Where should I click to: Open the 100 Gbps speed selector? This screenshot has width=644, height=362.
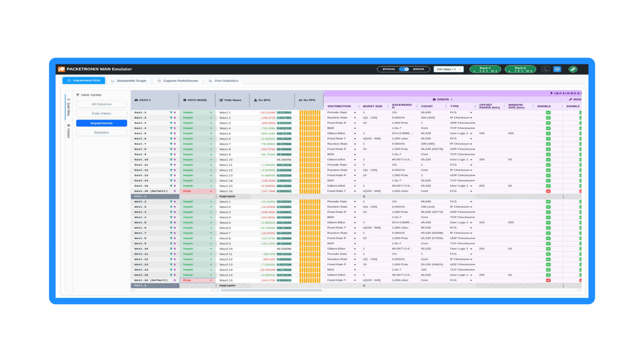click(448, 69)
